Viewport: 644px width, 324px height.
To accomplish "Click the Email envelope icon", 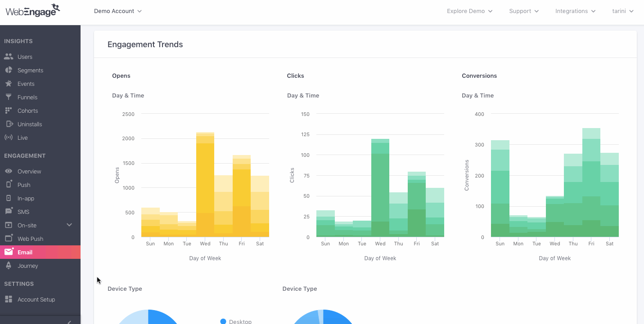I will click(x=9, y=252).
